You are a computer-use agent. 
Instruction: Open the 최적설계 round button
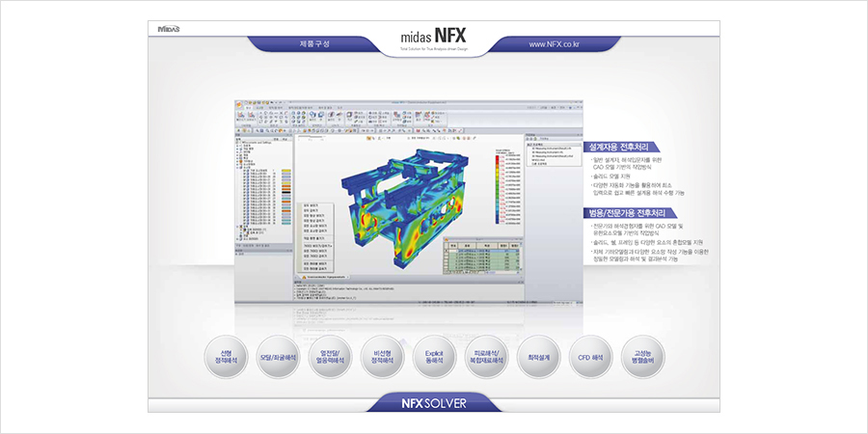[x=538, y=357]
